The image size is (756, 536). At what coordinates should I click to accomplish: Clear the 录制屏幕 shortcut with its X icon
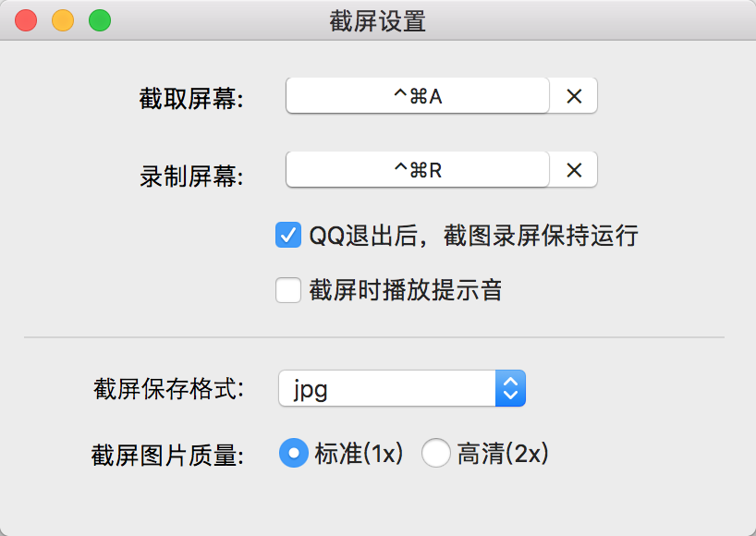point(574,170)
